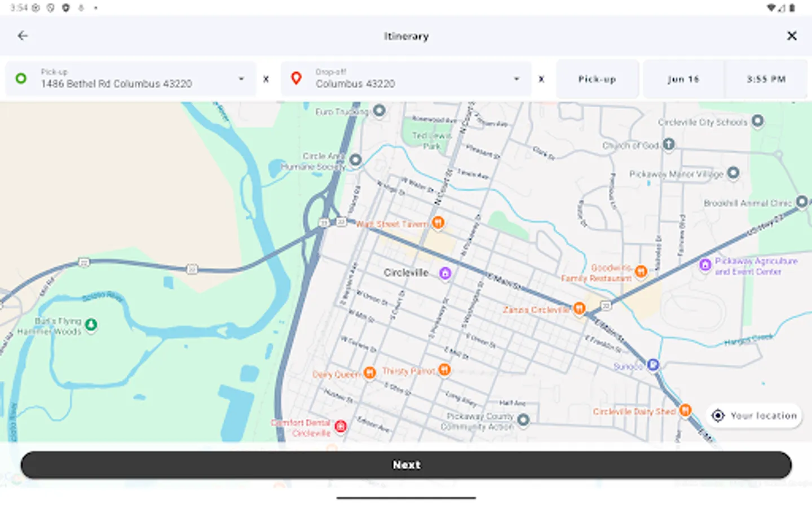Tap the Pickaway Agriculture and Event Center marker
Viewport: 812px width, 508px height.
point(705,265)
